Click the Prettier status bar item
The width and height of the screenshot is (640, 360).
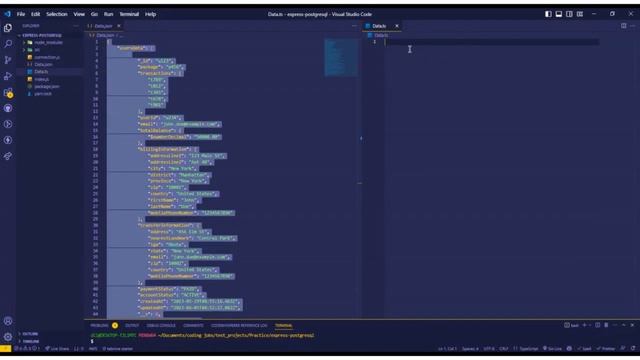click(606, 349)
